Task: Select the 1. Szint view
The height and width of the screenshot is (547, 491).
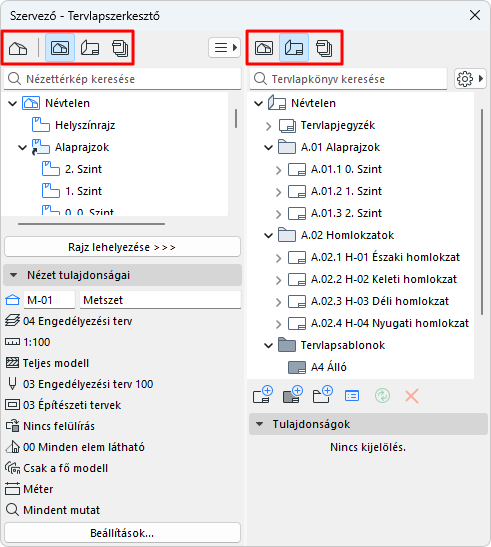Action: click(83, 191)
